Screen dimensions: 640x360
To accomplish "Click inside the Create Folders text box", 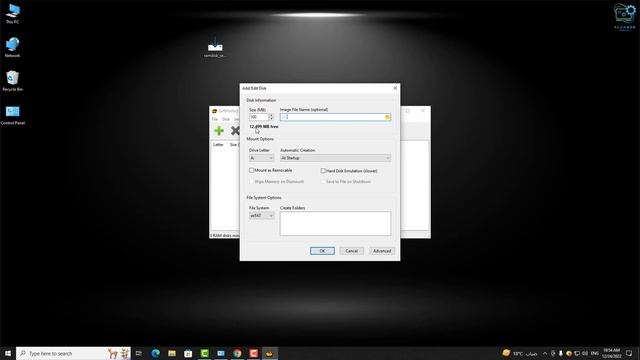I will (335, 223).
